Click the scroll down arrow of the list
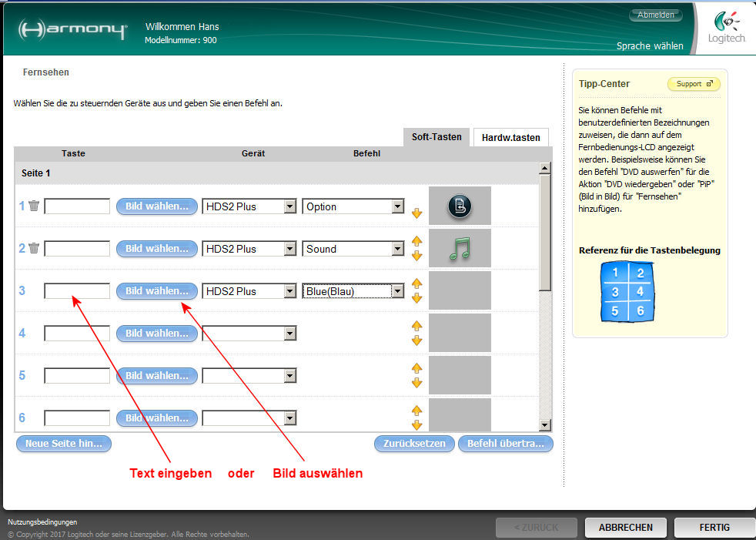The width and height of the screenshot is (756, 540). point(545,425)
